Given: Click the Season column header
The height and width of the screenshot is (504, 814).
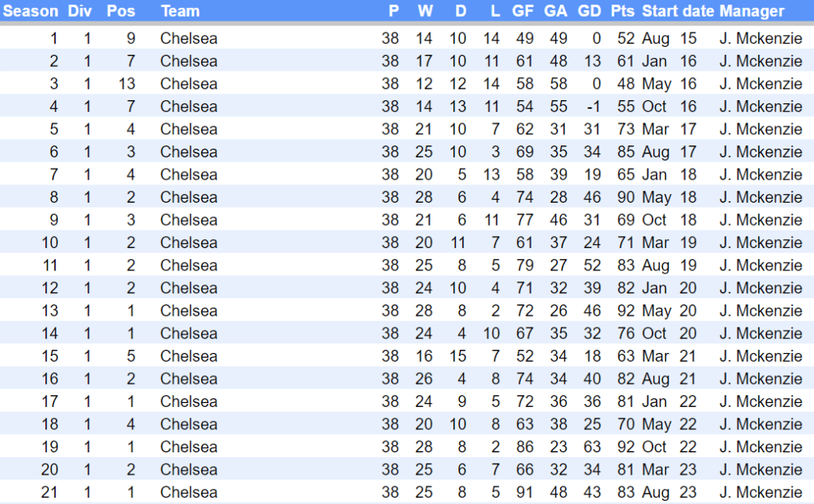Looking at the screenshot, I should coord(31,11).
